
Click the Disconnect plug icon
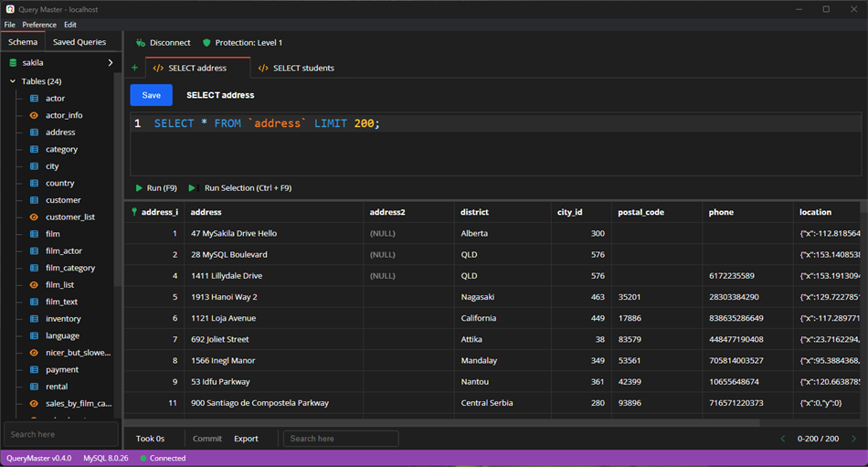click(x=140, y=43)
